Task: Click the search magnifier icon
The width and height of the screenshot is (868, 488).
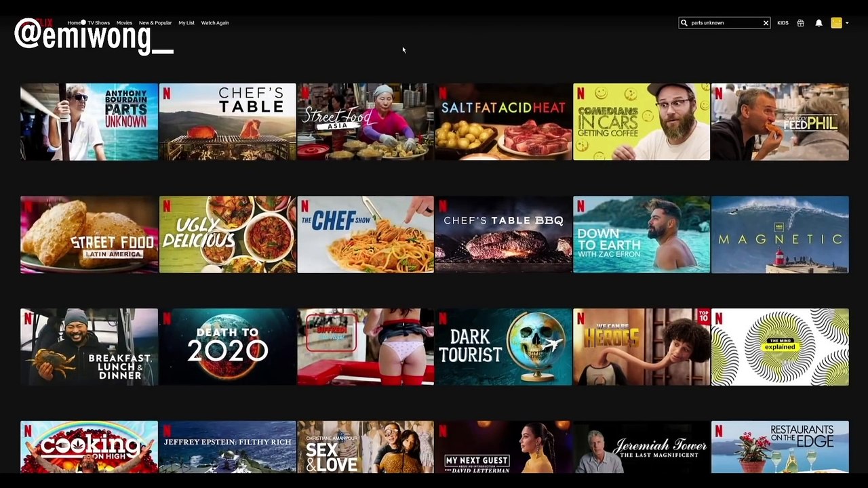Action: (x=684, y=23)
